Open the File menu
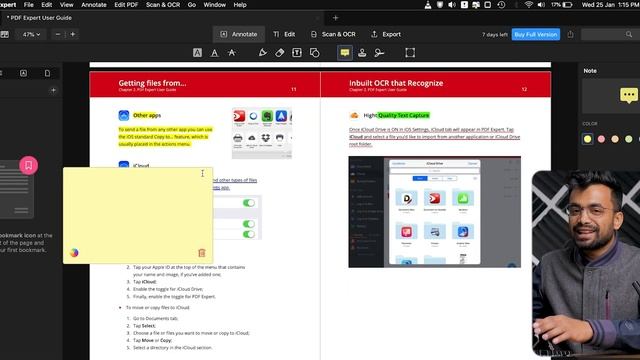Image resolution: width=640 pixels, height=360 pixels. [x=29, y=5]
